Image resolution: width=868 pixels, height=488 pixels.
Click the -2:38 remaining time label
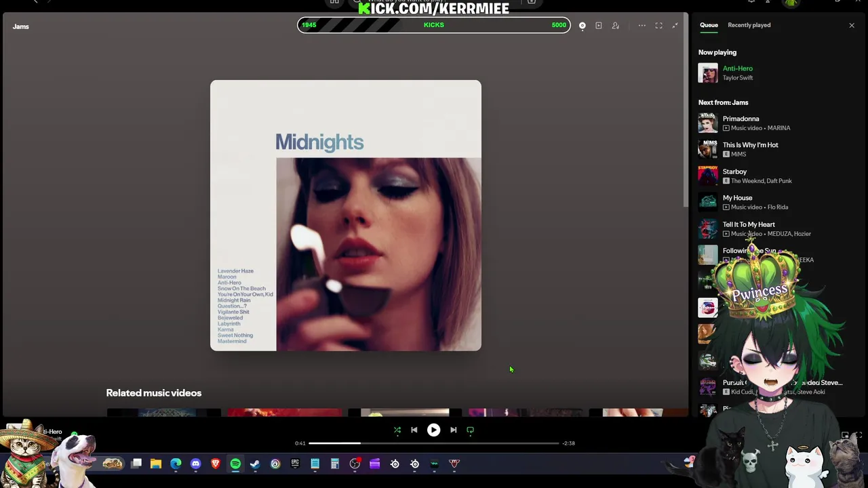(568, 443)
